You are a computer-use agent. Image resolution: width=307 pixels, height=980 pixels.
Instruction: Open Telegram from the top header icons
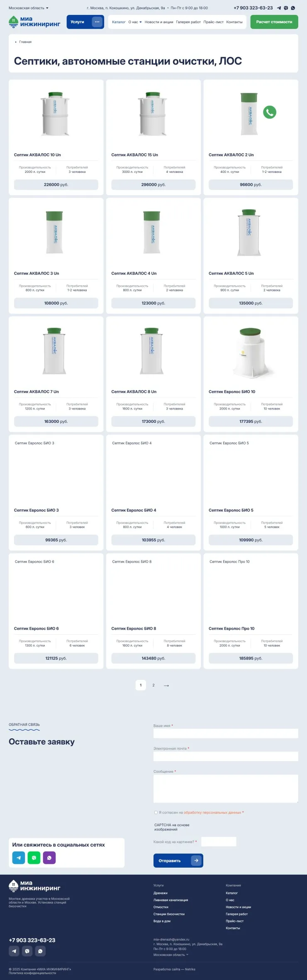[x=279, y=8]
